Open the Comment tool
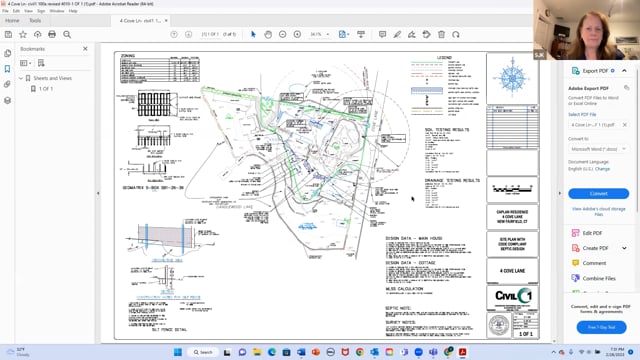The width and height of the screenshot is (640, 360). click(594, 263)
